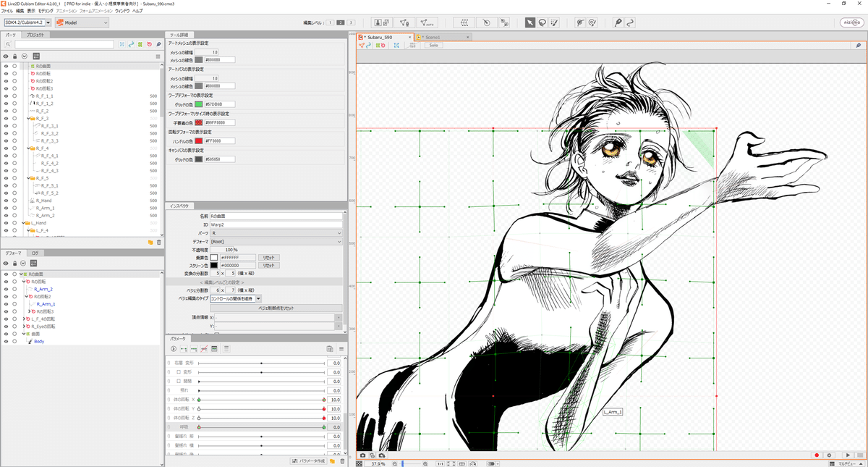Open the ウィンドウ menu
This screenshot has width=868, height=467.
[x=122, y=12]
